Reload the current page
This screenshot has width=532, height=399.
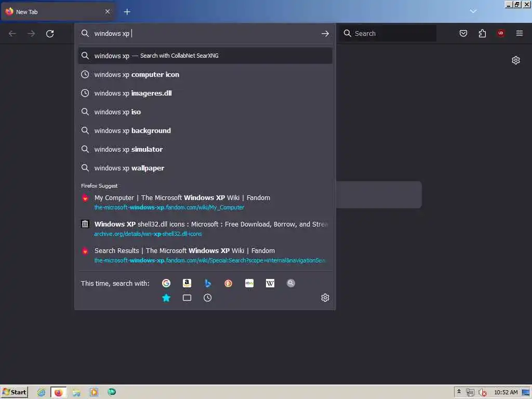click(50, 34)
